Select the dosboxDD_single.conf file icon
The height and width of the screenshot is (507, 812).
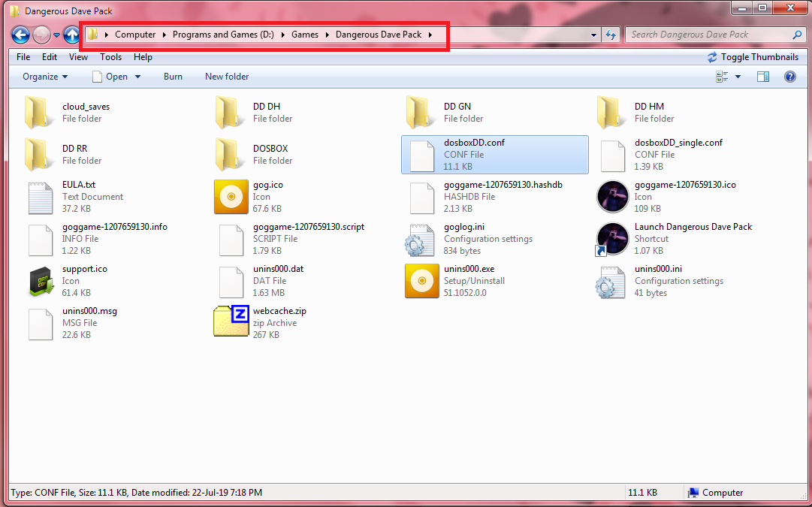tap(613, 155)
